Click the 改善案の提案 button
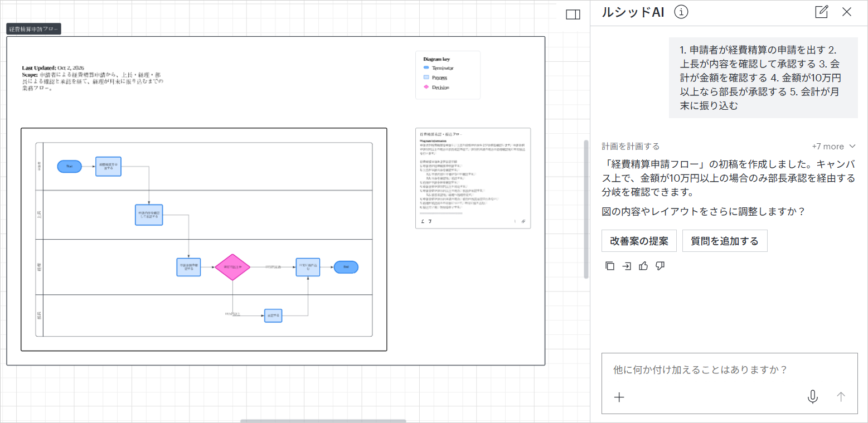868x423 pixels. coord(639,241)
